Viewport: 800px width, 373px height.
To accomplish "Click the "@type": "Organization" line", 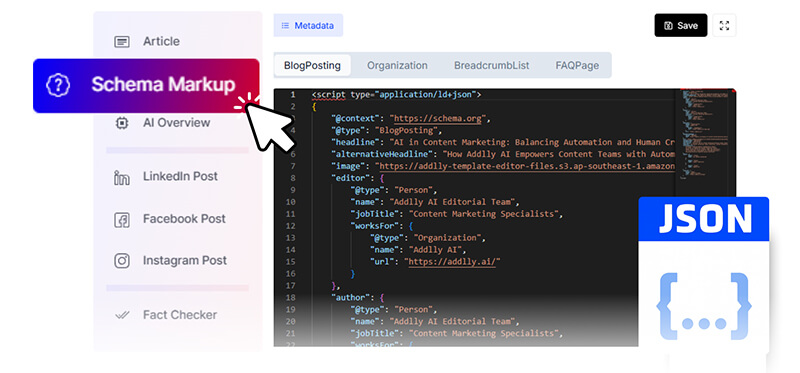I will click(x=428, y=238).
